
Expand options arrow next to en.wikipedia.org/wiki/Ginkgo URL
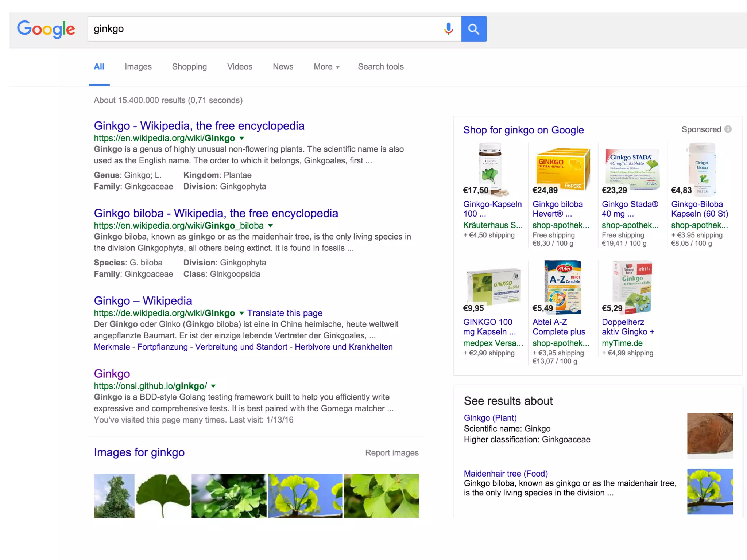point(242,138)
